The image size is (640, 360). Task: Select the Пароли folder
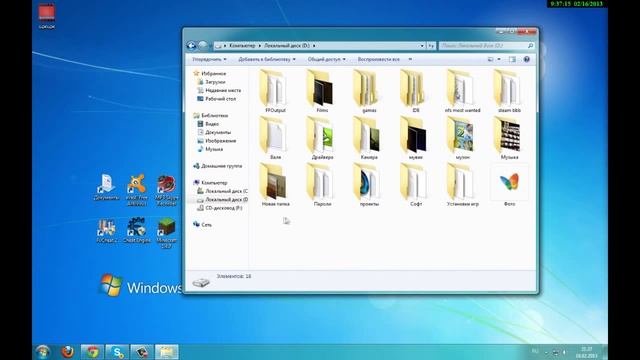pos(322,184)
